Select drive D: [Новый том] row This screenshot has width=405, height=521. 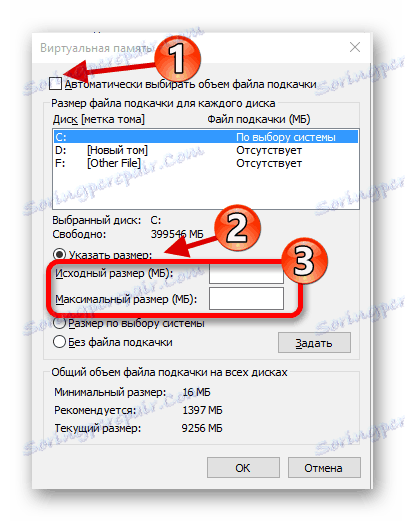(206, 150)
